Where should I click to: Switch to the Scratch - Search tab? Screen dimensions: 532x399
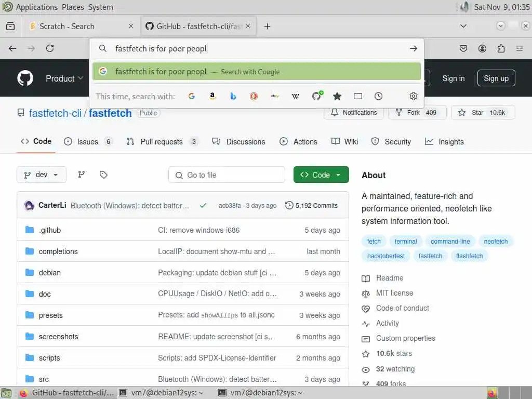(82, 26)
